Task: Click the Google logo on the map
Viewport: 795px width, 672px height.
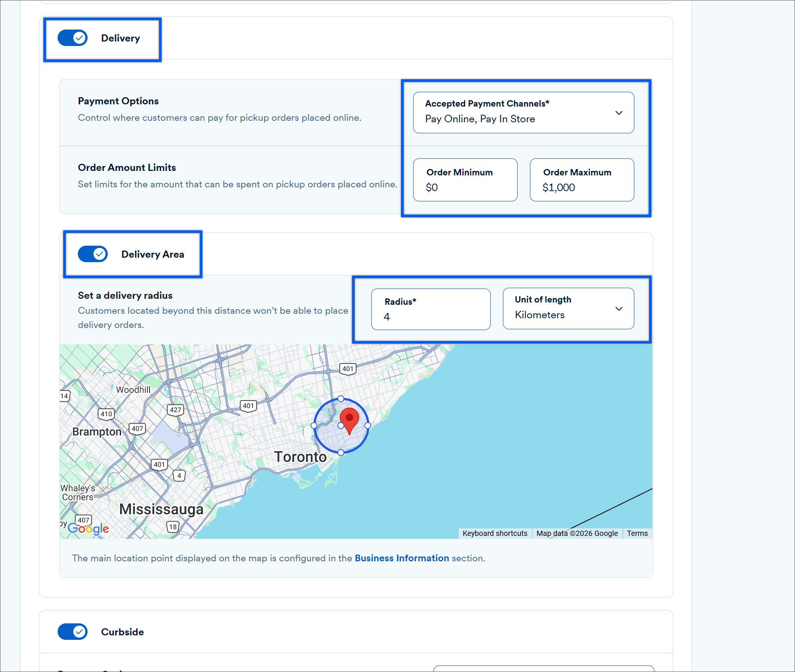Action: coord(88,529)
